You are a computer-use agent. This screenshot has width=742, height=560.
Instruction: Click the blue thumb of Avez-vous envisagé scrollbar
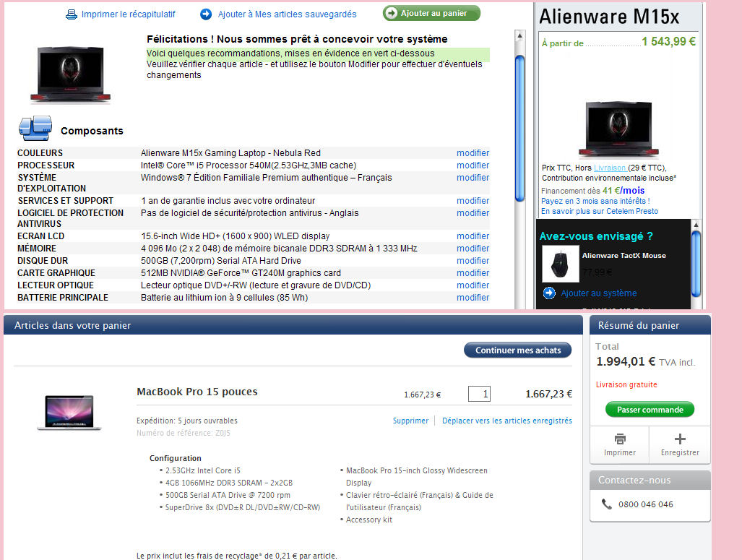[x=696, y=264]
